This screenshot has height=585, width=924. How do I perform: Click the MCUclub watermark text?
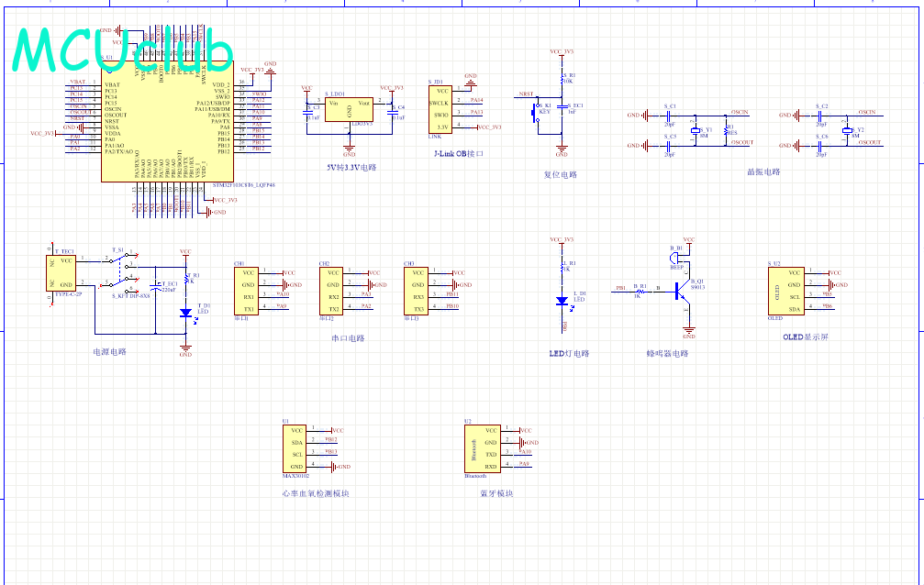[x=123, y=52]
